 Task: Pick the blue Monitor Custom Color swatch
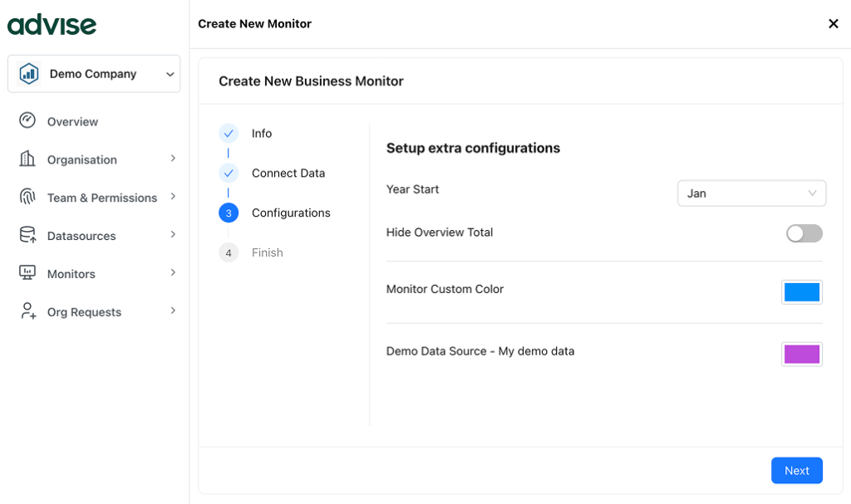(x=802, y=292)
